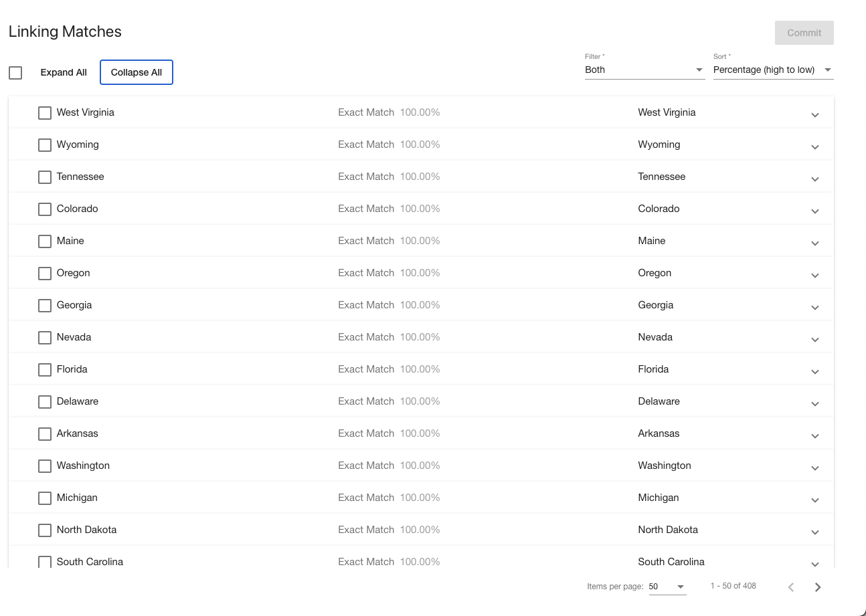Go to next page of matches
This screenshot has width=866, height=616.
click(x=817, y=587)
